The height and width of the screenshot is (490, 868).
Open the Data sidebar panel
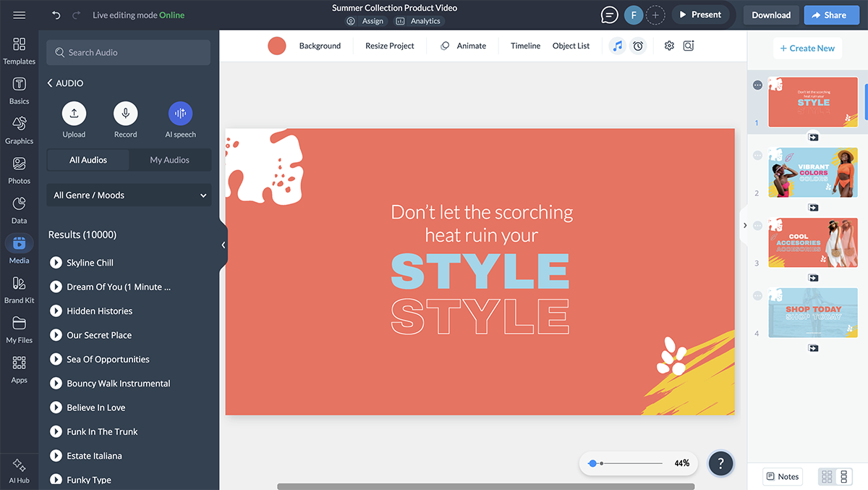20,210
